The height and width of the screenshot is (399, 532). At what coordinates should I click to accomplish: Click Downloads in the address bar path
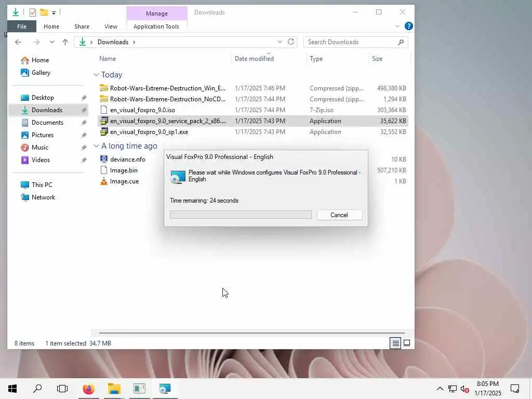[x=113, y=42]
